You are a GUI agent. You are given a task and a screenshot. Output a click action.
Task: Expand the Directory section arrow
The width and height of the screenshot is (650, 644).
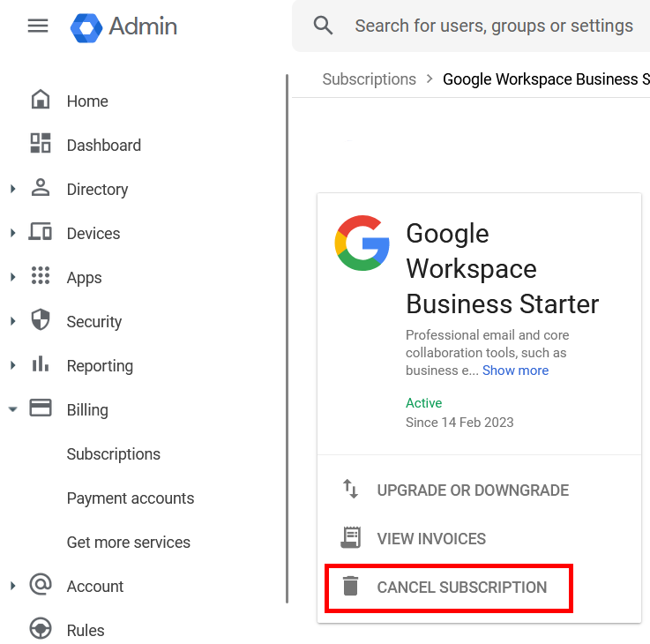coord(13,189)
